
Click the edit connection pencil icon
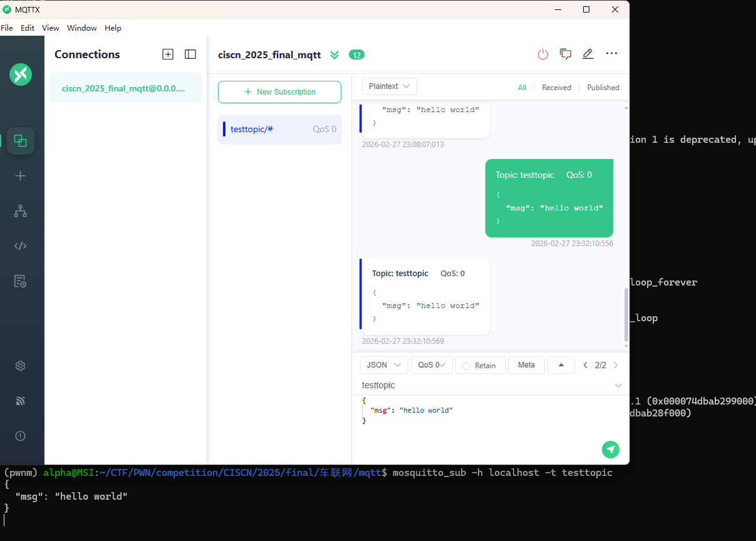pos(588,54)
